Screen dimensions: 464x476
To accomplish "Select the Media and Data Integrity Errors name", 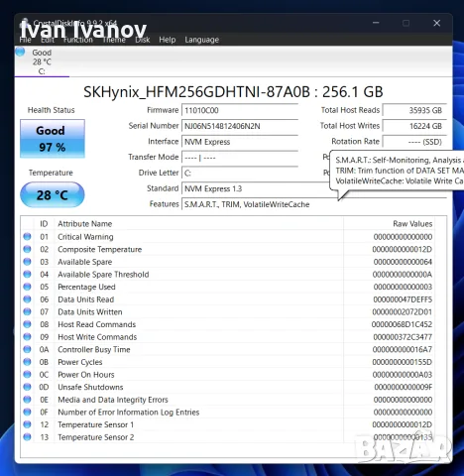I will [113, 400].
